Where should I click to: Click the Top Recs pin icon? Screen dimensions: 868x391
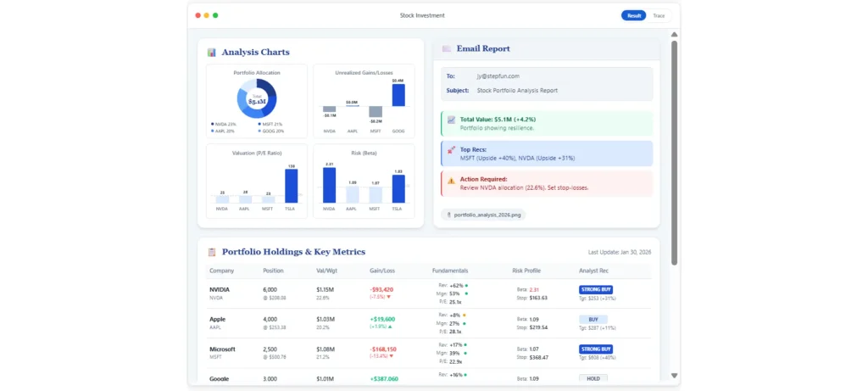[x=451, y=150]
